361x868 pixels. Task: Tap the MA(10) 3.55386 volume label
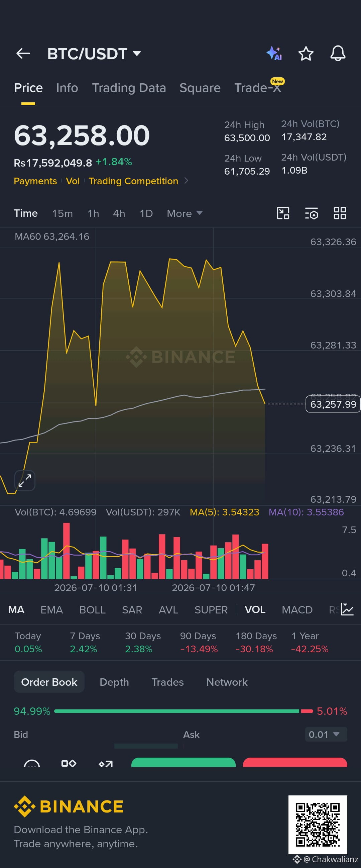tap(306, 512)
